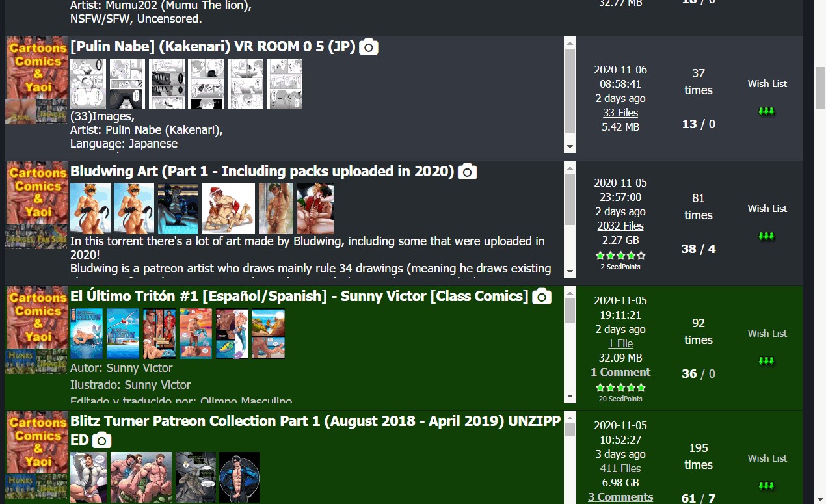
Task: Click the Hunks tag icon on El Último Tritón row
Action: [x=20, y=362]
